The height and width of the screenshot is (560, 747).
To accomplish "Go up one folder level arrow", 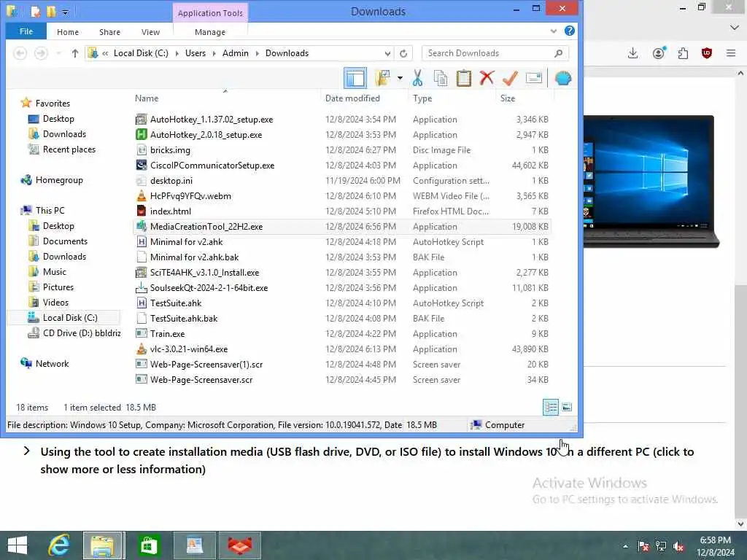I will click(75, 53).
